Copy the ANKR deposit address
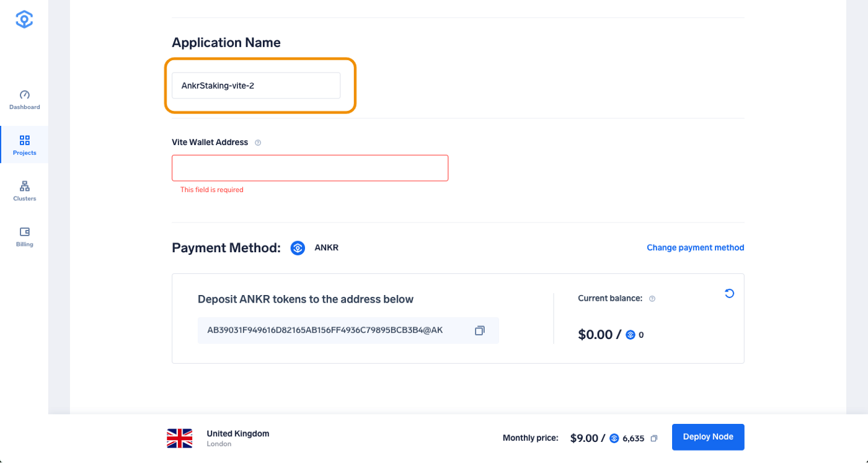Viewport: 868px width, 463px height. [x=479, y=331]
